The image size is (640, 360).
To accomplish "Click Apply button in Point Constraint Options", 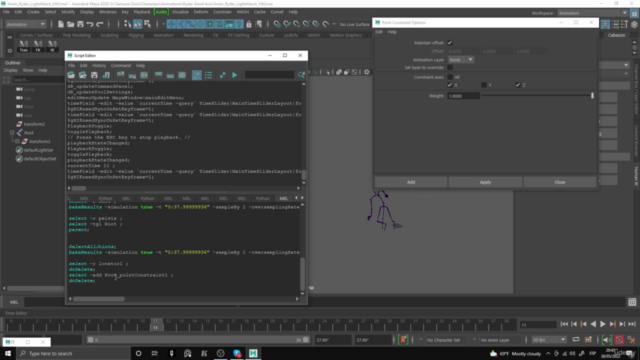I will pyautogui.click(x=485, y=182).
